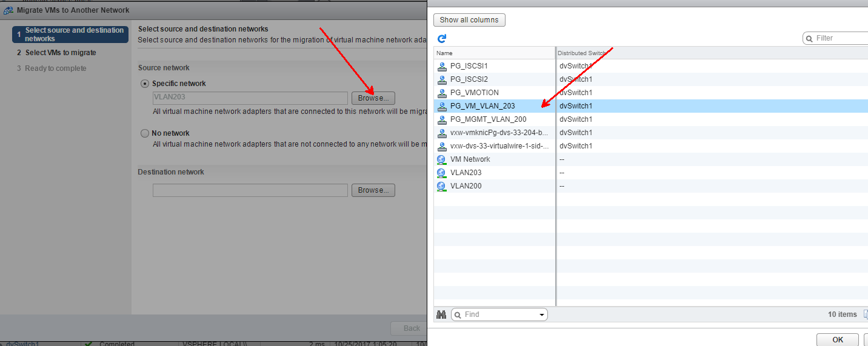The width and height of the screenshot is (868, 346).
Task: Click the binoculars find icon
Action: pyautogui.click(x=441, y=314)
